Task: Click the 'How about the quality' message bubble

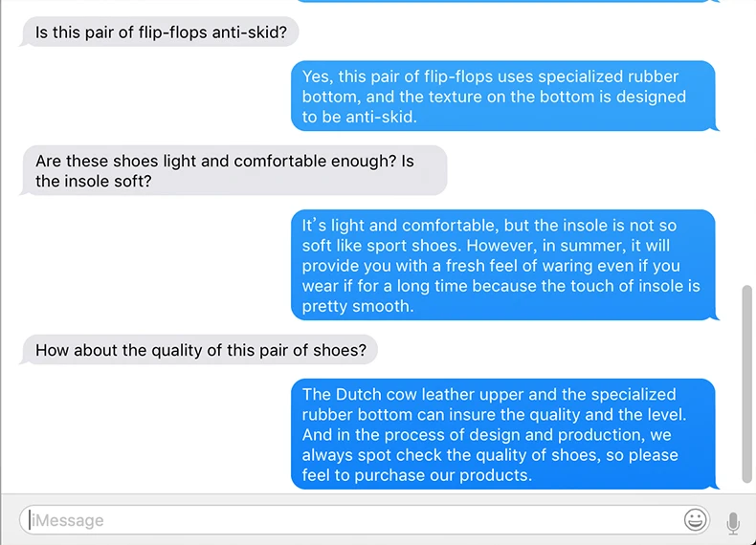Action: (199, 350)
